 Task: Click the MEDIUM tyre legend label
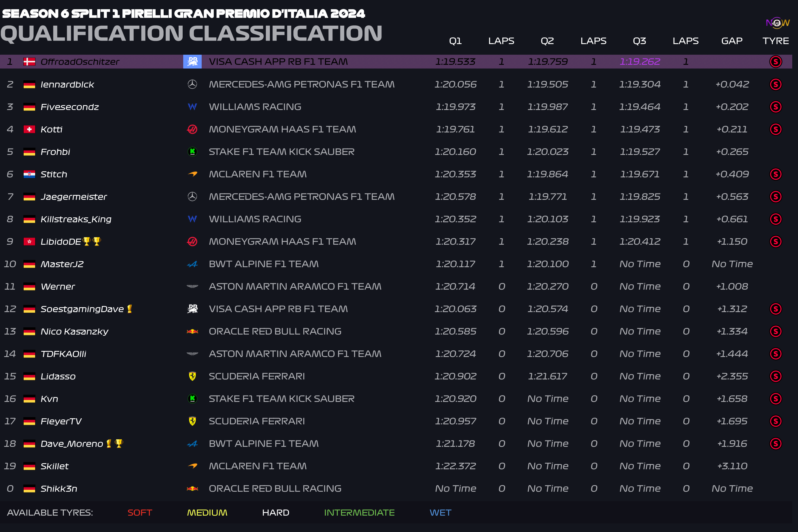207,513
